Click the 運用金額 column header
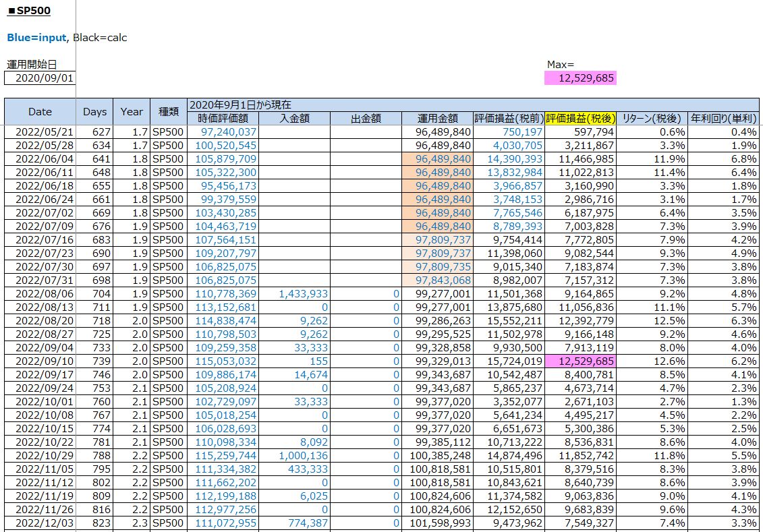This screenshot has width=763, height=532. (438, 119)
